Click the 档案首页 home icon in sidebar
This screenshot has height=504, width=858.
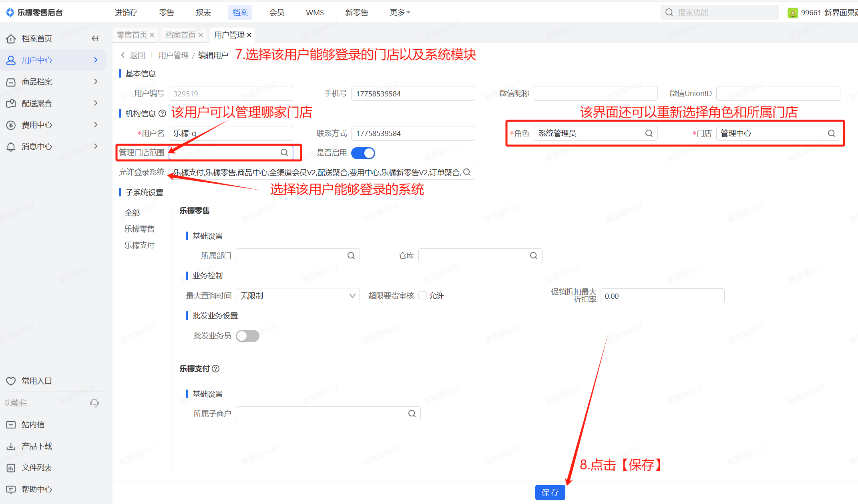click(11, 38)
